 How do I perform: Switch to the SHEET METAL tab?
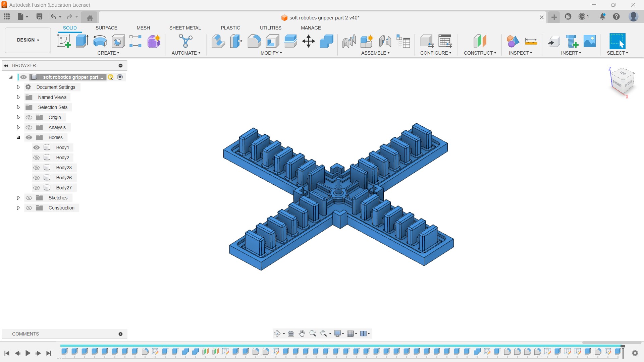pos(185,28)
